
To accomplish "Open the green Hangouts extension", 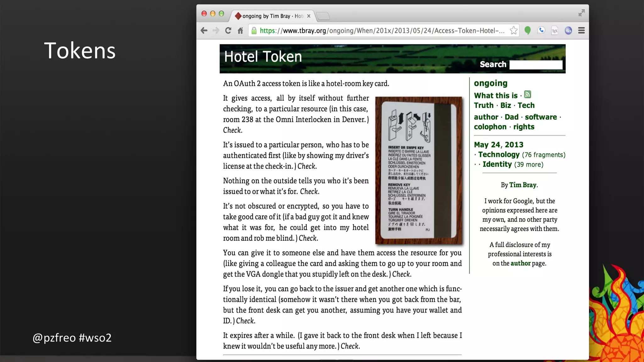I will [x=528, y=30].
